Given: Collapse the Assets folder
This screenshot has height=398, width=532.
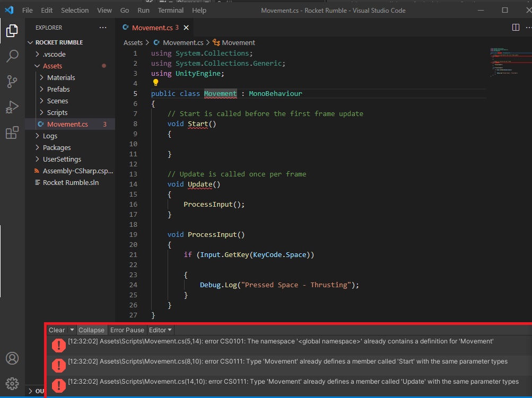Looking at the screenshot, I should pyautogui.click(x=52, y=66).
